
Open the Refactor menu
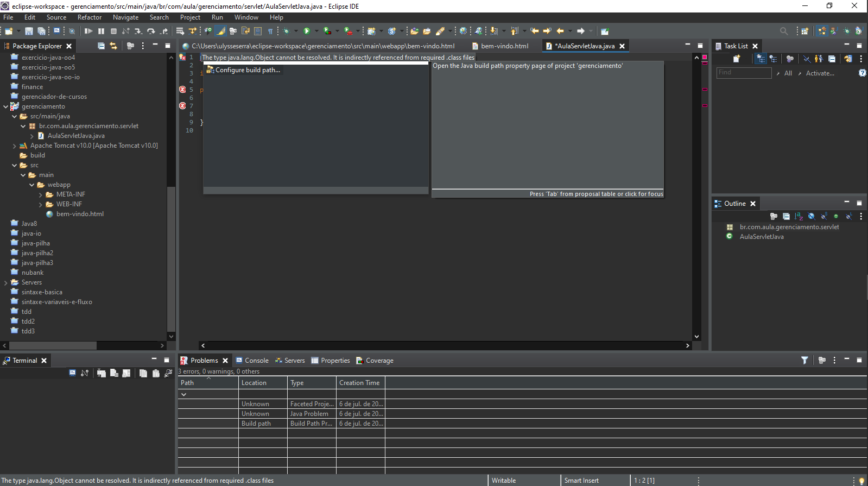point(90,17)
